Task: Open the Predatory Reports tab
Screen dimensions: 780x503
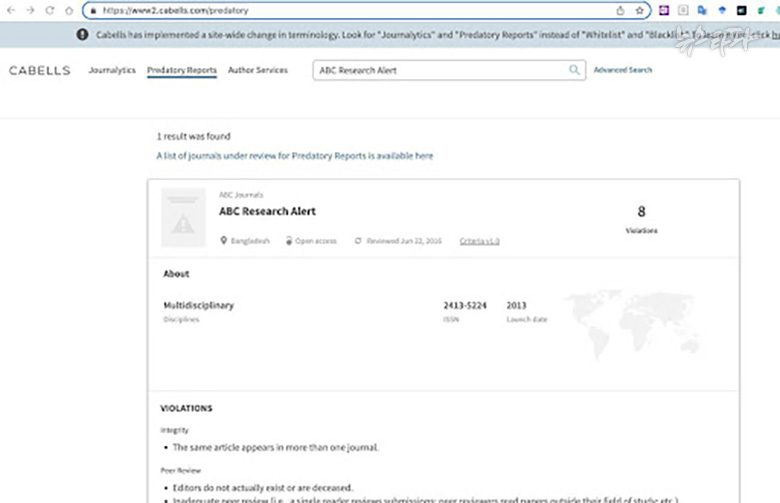Action: (x=182, y=70)
